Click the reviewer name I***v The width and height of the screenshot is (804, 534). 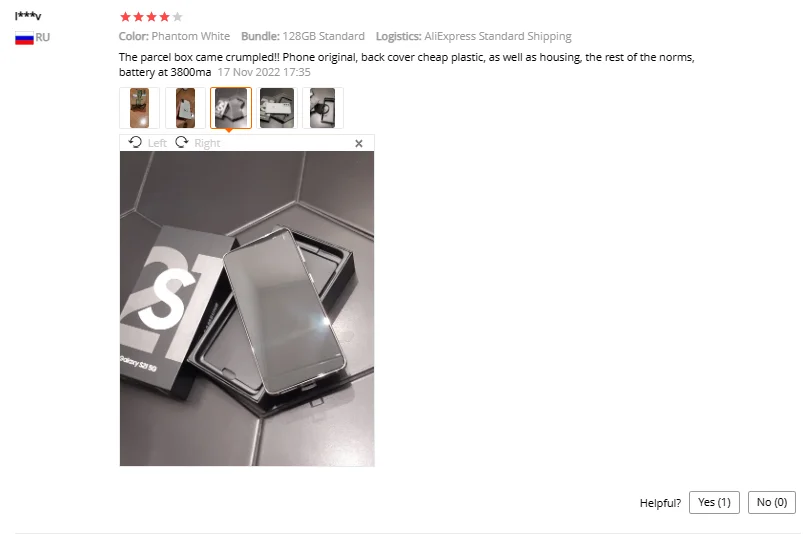point(28,16)
